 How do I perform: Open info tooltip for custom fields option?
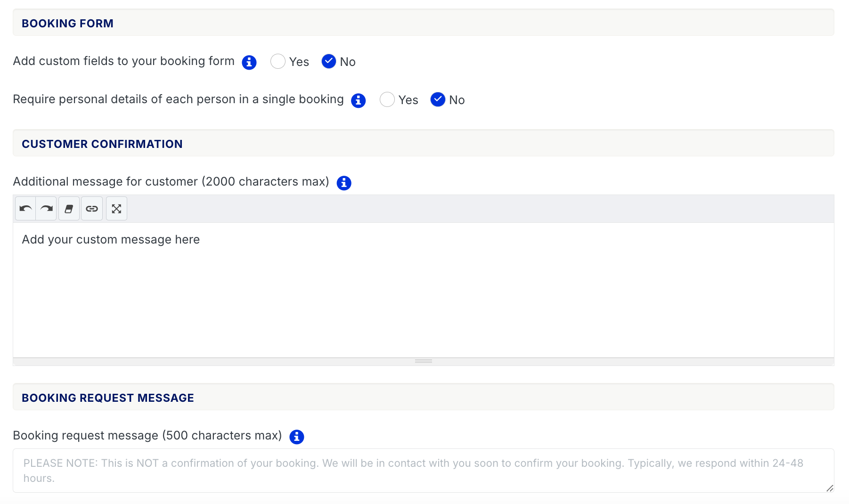(x=249, y=62)
